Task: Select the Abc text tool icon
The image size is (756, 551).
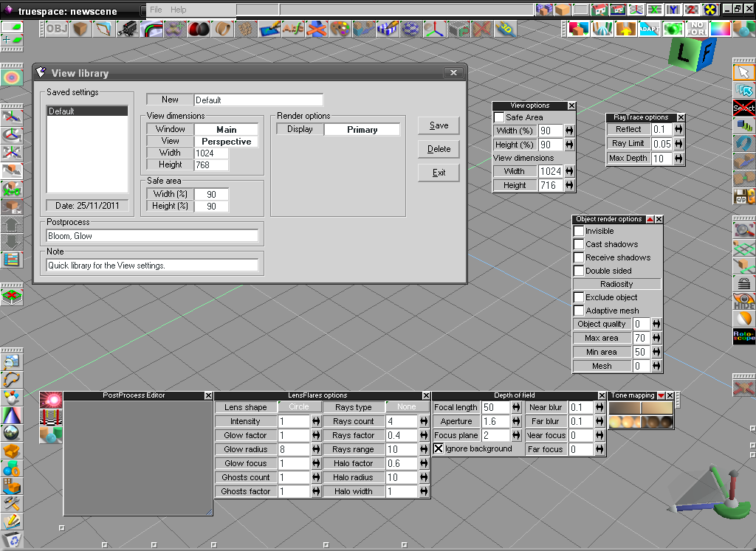Action: point(293,29)
